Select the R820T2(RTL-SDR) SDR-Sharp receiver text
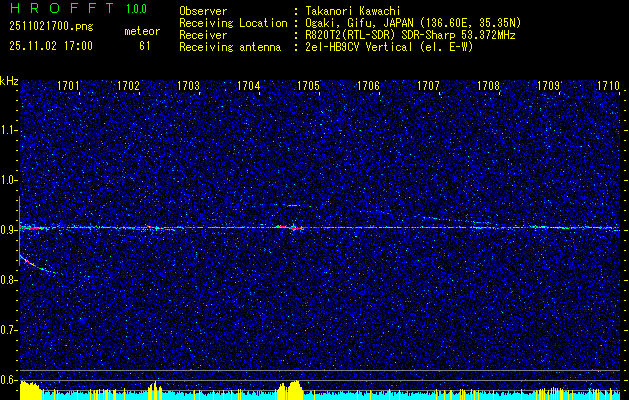The image size is (629, 400). point(410,35)
